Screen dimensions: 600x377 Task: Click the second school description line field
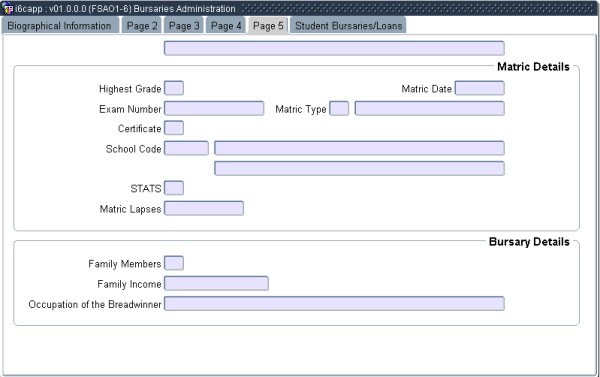pyautogui.click(x=359, y=168)
